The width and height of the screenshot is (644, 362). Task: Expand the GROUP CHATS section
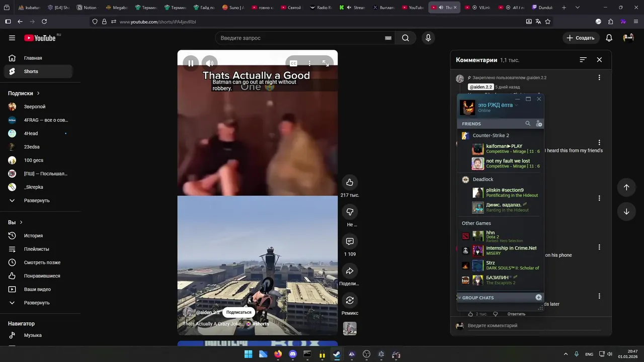click(x=478, y=298)
